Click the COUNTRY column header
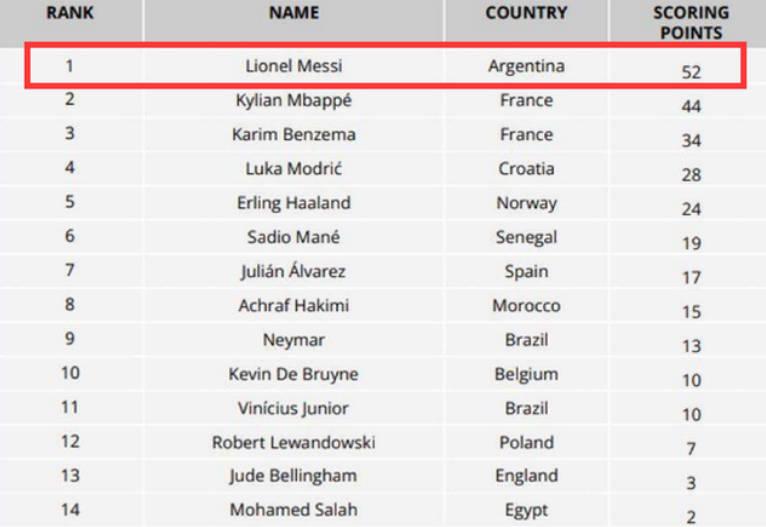 (526, 14)
